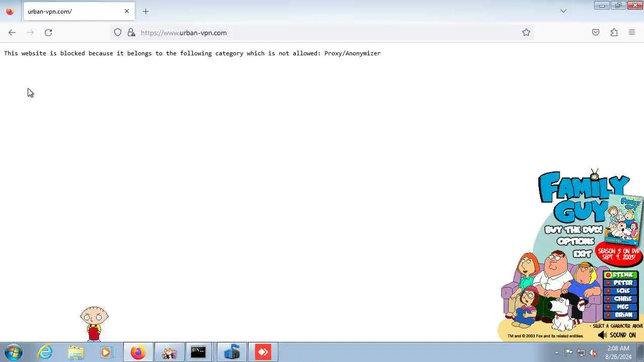Viewport: 644px width, 362px height.
Task: Open the Extensions puzzle icon
Action: tap(614, 33)
